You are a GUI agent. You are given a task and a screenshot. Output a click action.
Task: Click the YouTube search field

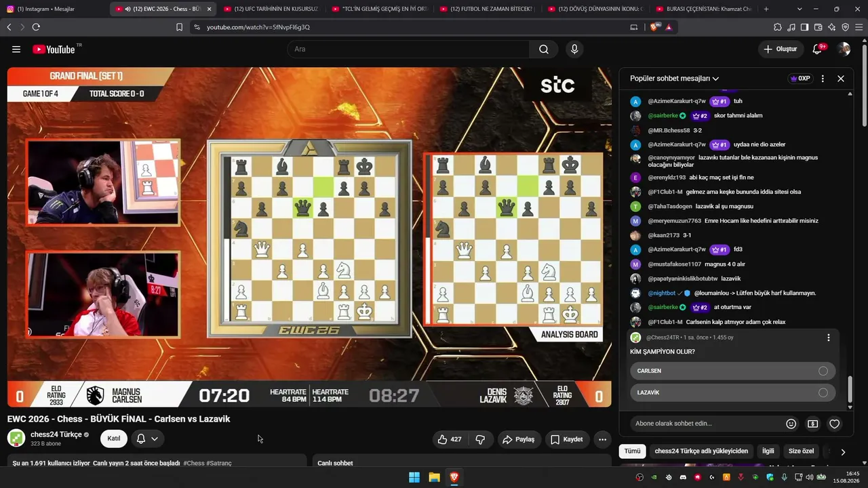coord(408,49)
